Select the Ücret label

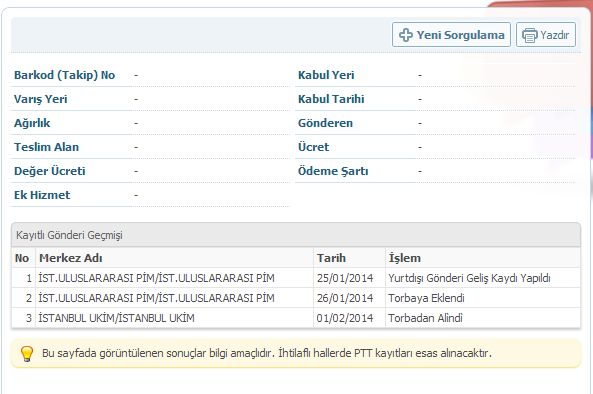314,147
